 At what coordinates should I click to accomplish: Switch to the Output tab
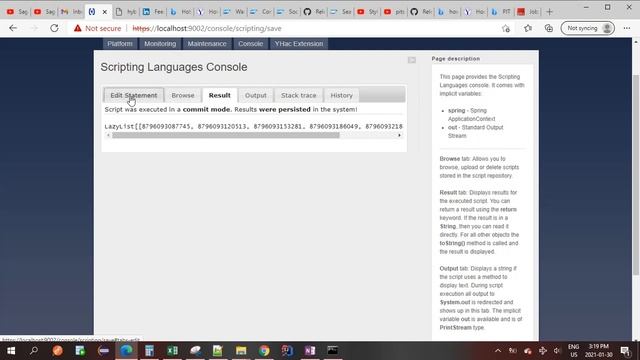256,96
